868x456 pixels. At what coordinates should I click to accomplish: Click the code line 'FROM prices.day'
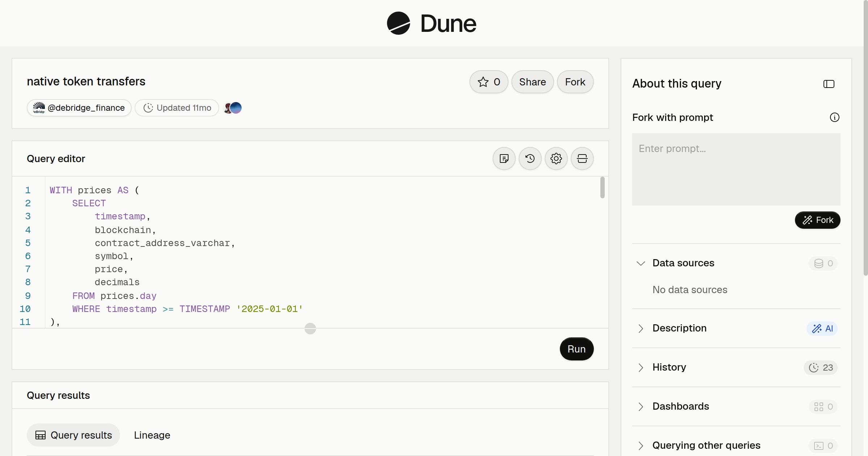(114, 296)
